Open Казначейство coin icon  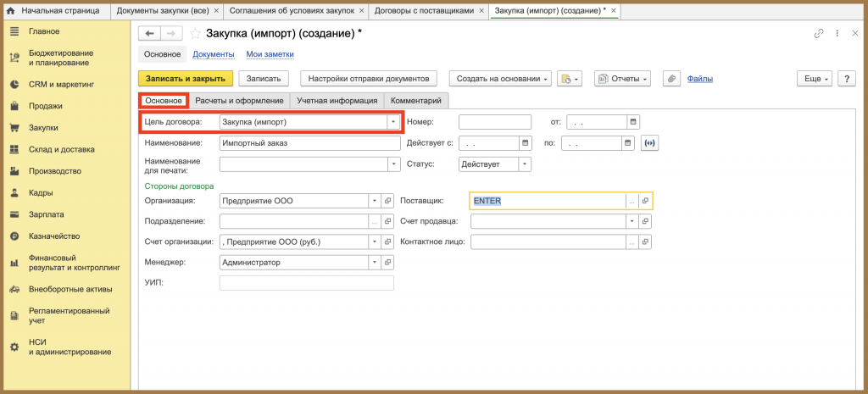pyautogui.click(x=15, y=236)
